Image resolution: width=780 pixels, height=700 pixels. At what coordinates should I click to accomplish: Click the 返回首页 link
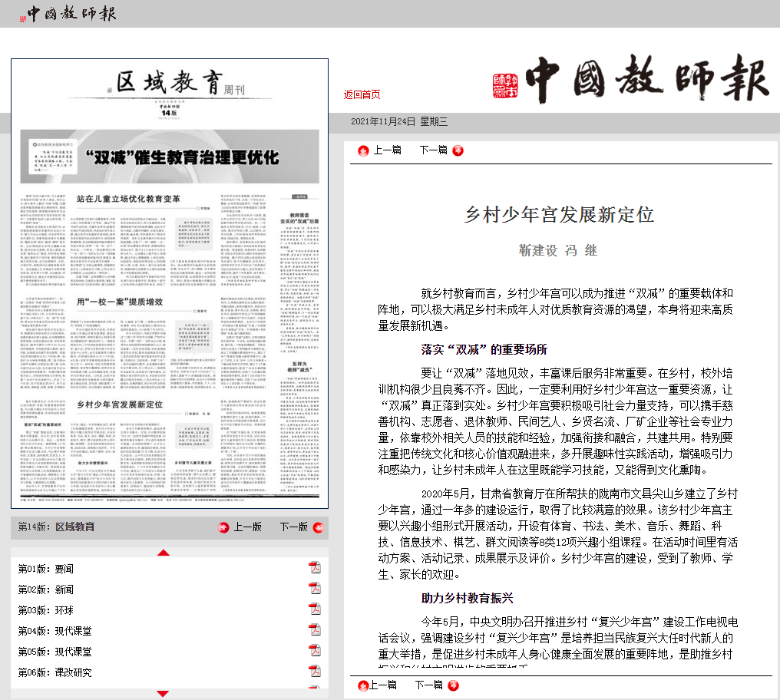coord(362,94)
